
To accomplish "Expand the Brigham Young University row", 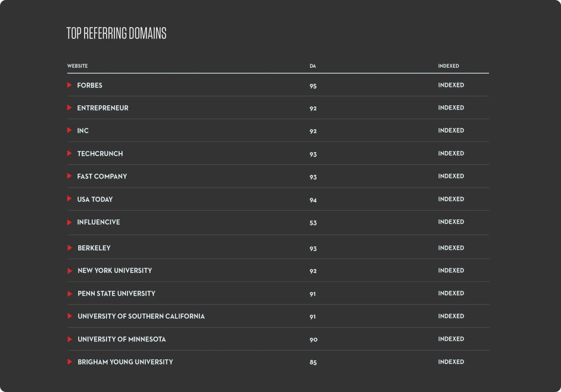I will tap(70, 362).
